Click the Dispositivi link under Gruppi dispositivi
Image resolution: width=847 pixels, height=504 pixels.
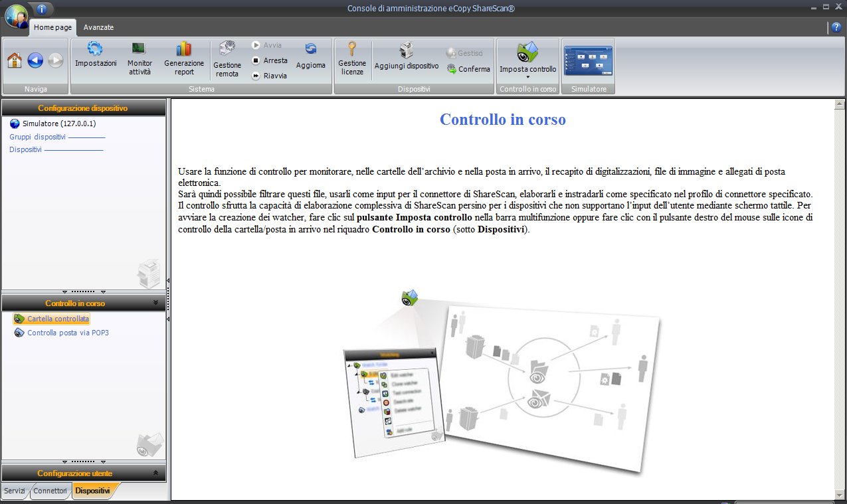(25, 149)
